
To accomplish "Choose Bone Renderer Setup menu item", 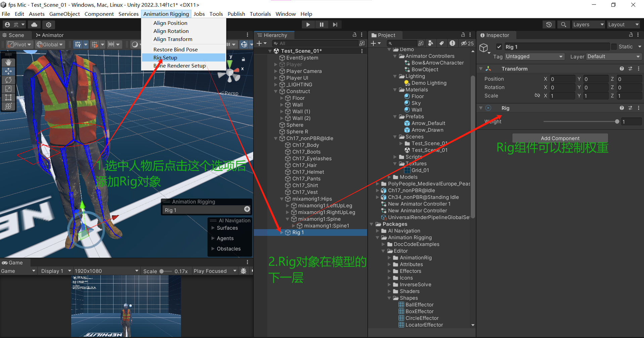I will pos(184,66).
